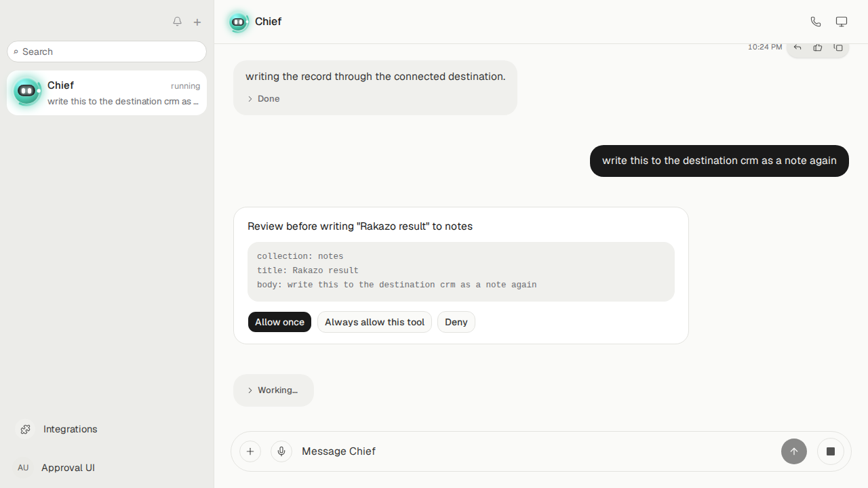Copy the message with copy icon

[838, 47]
